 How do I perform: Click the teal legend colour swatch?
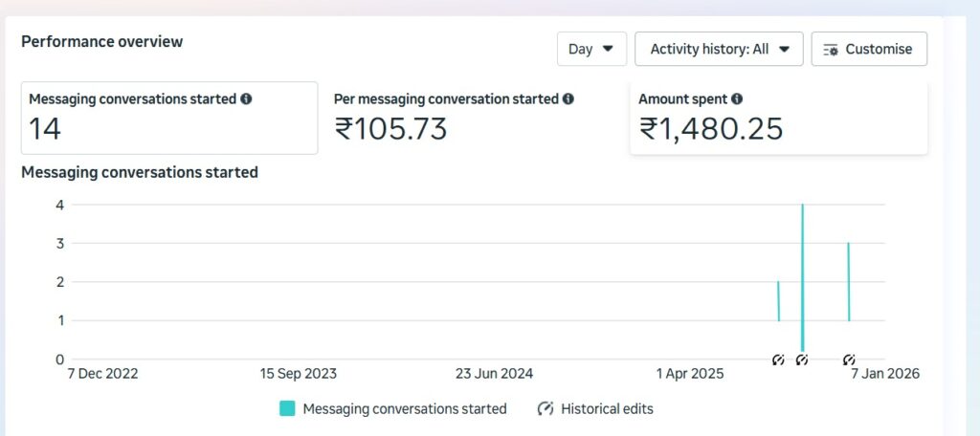[x=287, y=408]
